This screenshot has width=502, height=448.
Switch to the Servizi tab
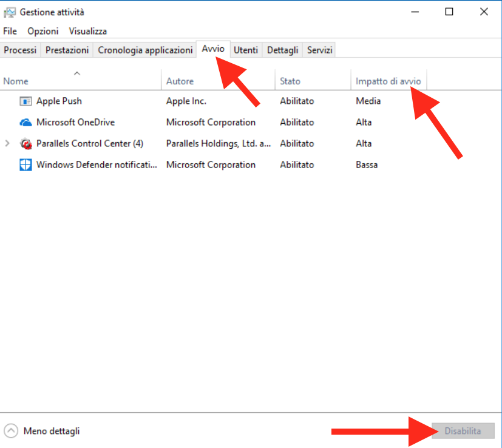tap(319, 50)
